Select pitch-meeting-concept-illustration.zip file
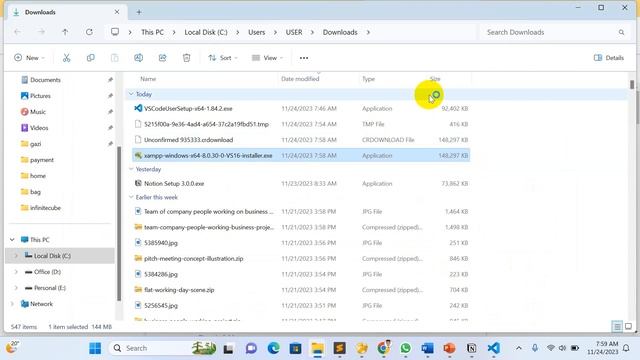 193,259
